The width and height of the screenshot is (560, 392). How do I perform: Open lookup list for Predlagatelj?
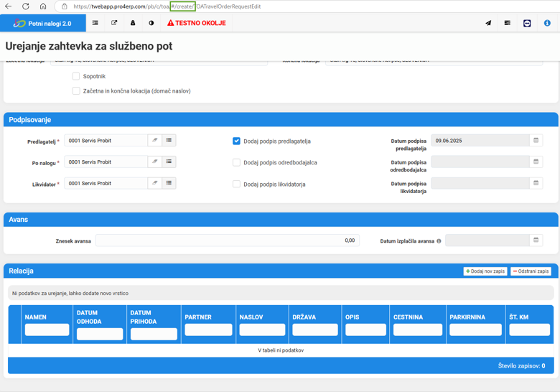click(169, 140)
